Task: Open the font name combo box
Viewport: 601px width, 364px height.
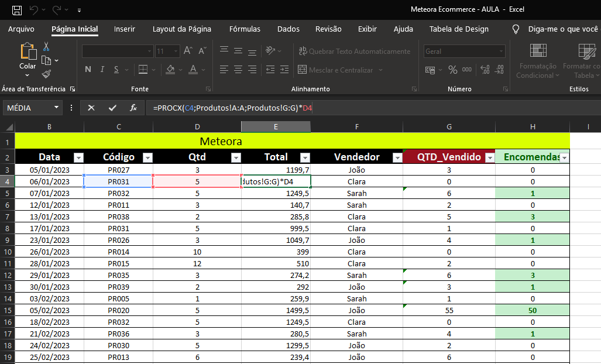Action: tap(118, 51)
